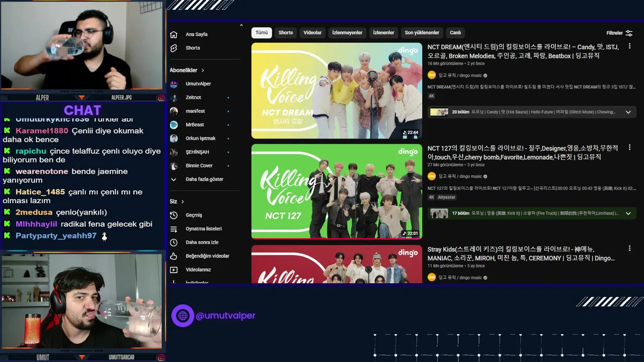644x362 pixels.
Task: Click Hatice_1485 username in chat
Action: [x=40, y=192]
